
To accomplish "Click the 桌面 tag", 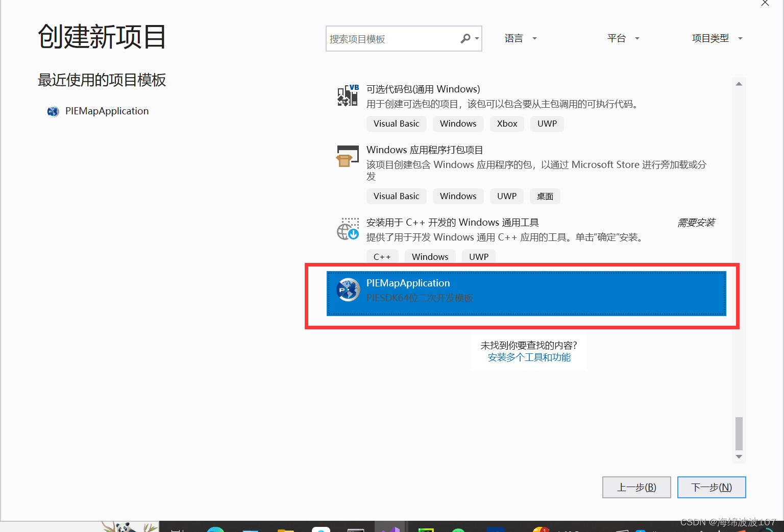I will point(545,196).
